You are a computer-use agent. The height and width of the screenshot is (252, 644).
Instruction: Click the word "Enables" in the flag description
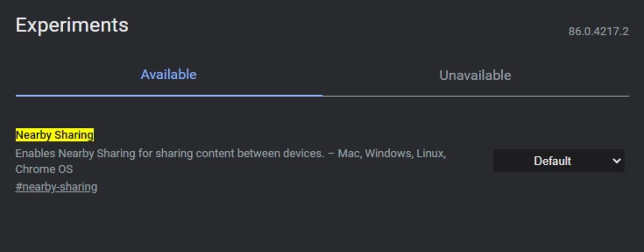pyautogui.click(x=35, y=154)
